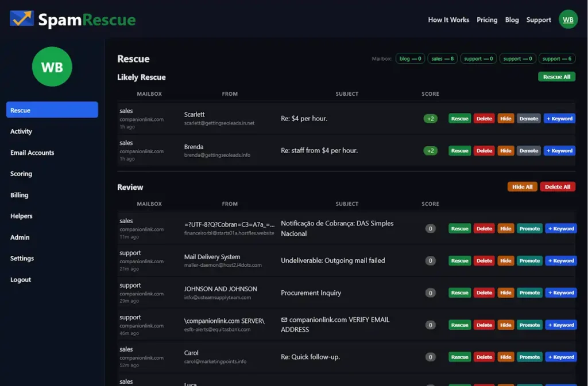Click Hide All in the Review section
588x386 pixels.
click(522, 187)
